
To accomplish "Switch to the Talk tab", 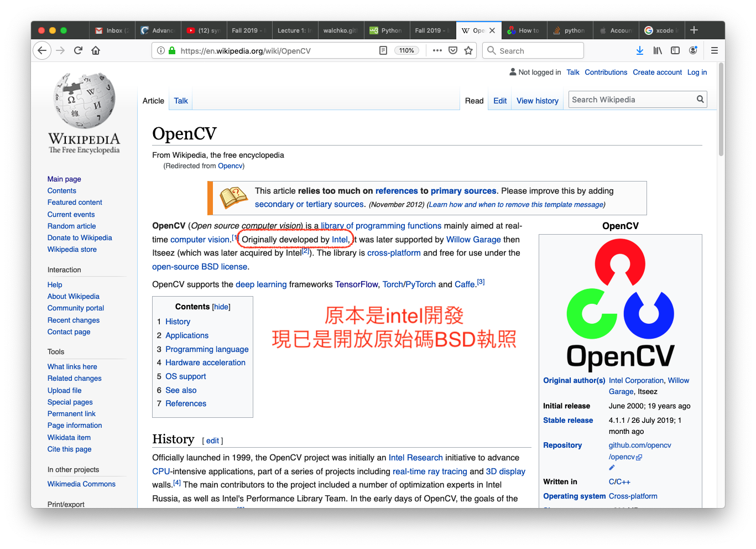I will tap(181, 101).
